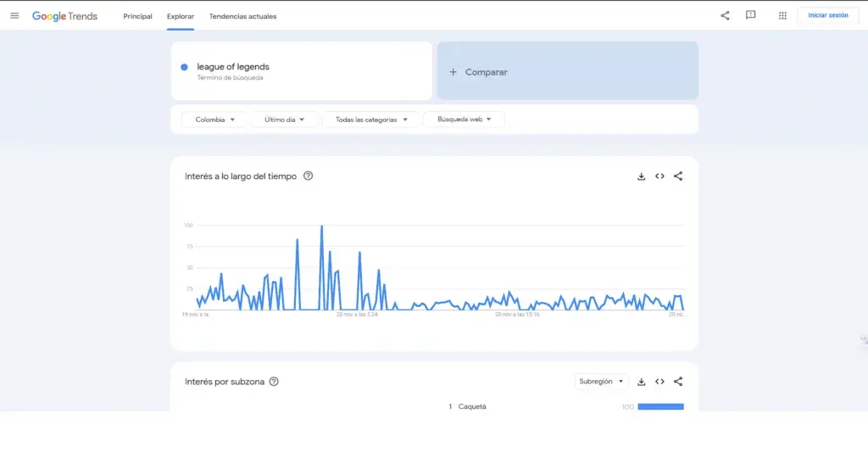Click the 20 nov a las 13:16 axis label

click(517, 315)
